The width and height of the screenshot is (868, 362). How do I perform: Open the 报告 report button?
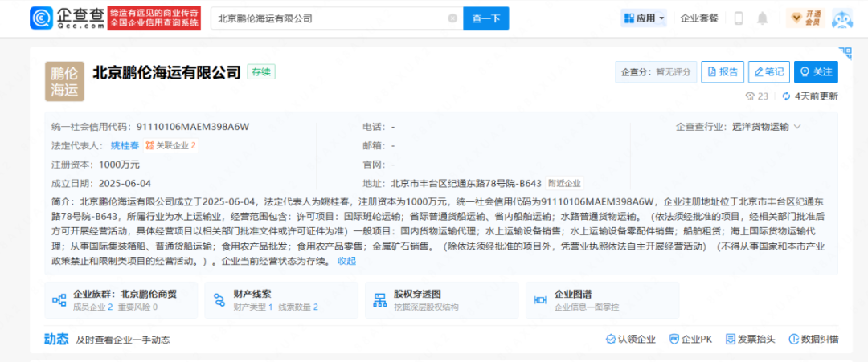pos(723,72)
